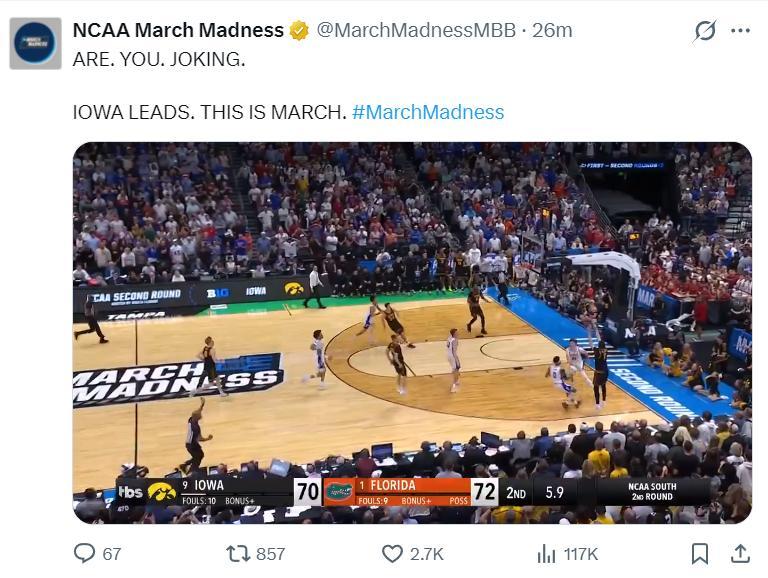The width and height of the screenshot is (768, 578).
Task: Click the "ARE. YOU. JOKING." post text
Action: pyautogui.click(x=159, y=59)
